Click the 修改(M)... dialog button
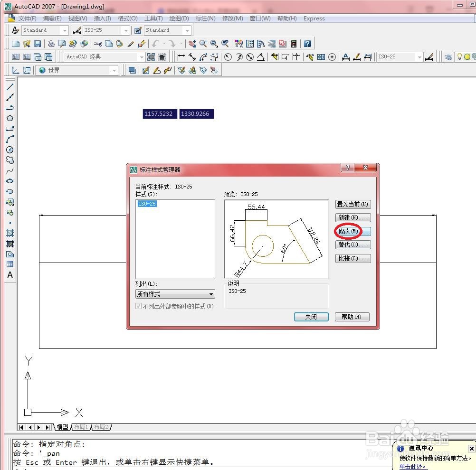The image size is (476, 470). (353, 231)
